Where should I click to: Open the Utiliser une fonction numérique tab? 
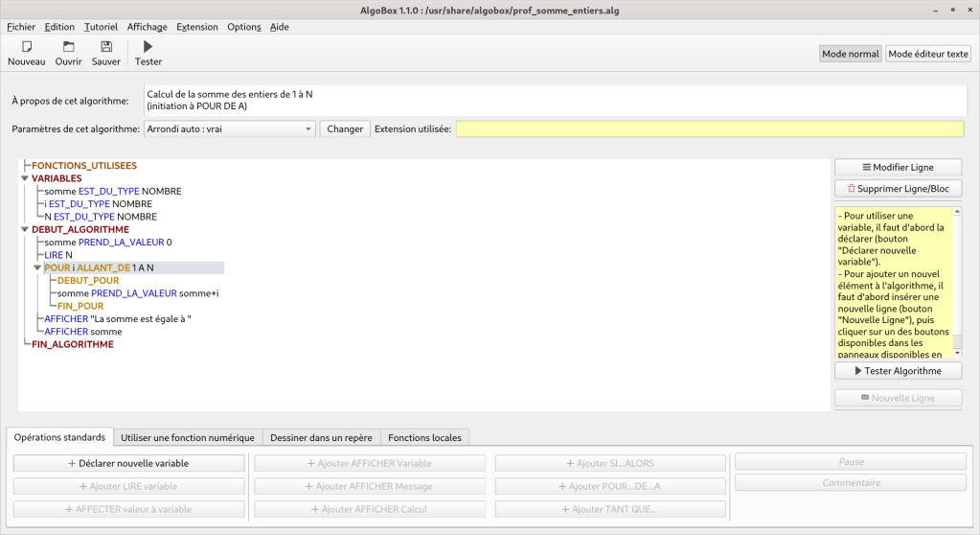click(188, 438)
